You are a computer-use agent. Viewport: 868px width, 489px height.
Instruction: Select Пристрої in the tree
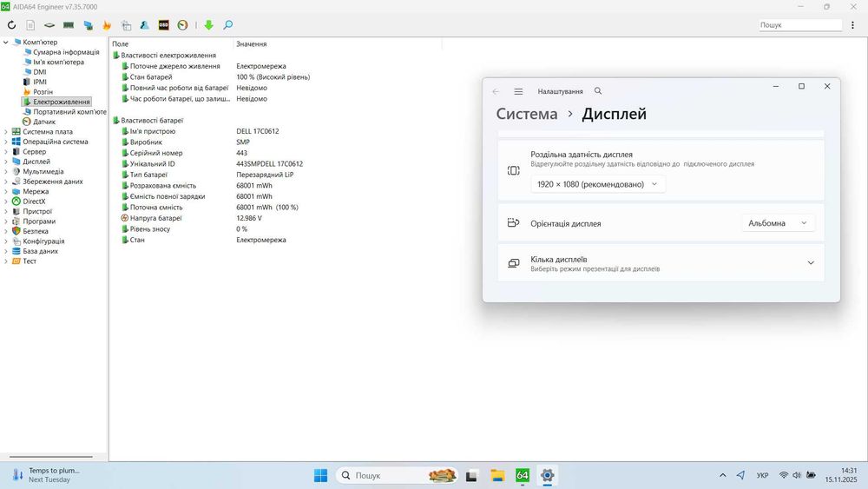click(37, 212)
